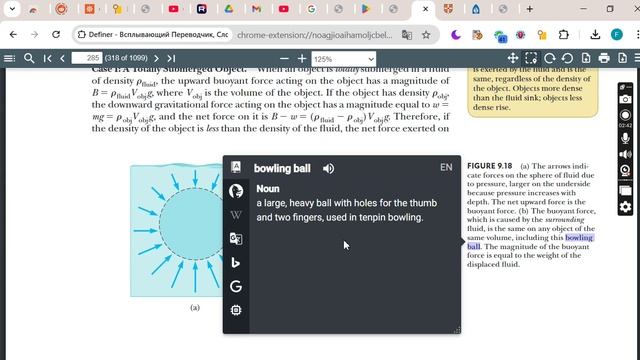Open the PDF find search tool
The height and width of the screenshot is (360, 640).
[x=29, y=58]
